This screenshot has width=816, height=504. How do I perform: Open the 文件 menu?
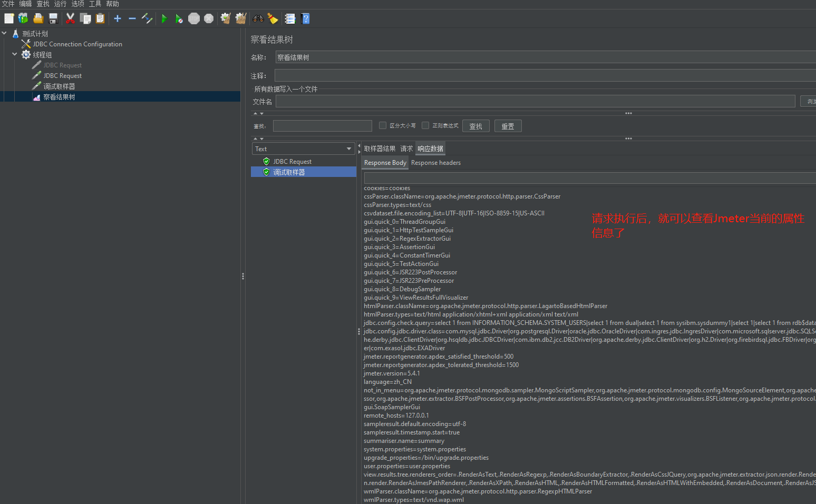(x=8, y=4)
